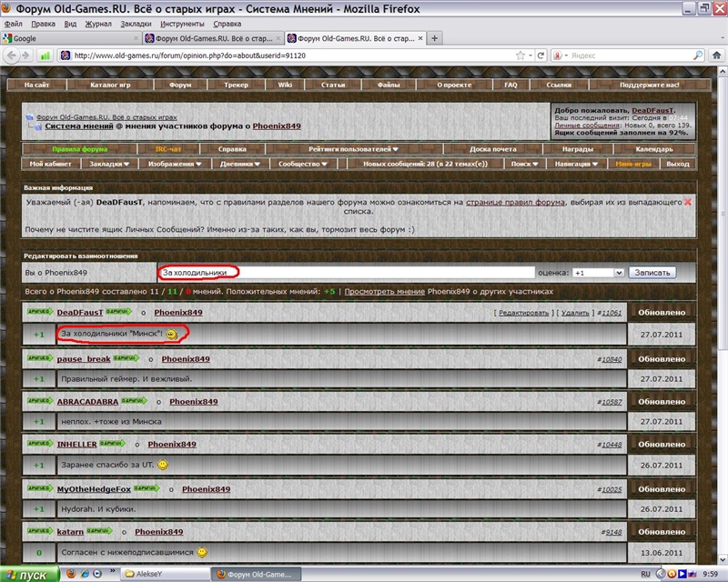Click the RU language indicator in the tray
Screen dimensions: 728x582
click(x=645, y=574)
